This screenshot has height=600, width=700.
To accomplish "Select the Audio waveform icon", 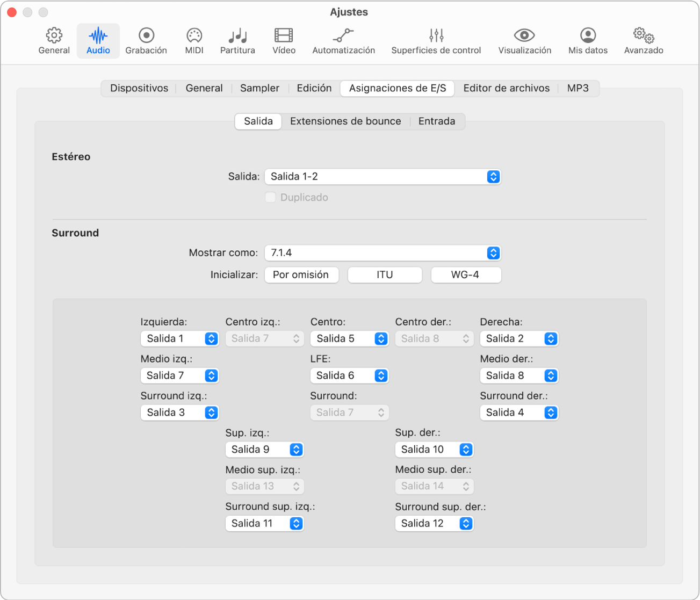I will pyautogui.click(x=98, y=36).
